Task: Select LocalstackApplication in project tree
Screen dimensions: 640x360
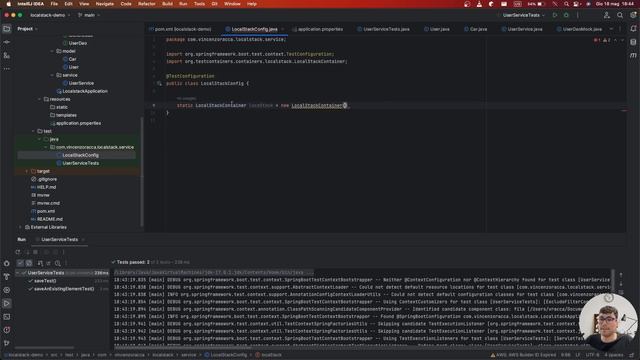Action: pos(82,91)
